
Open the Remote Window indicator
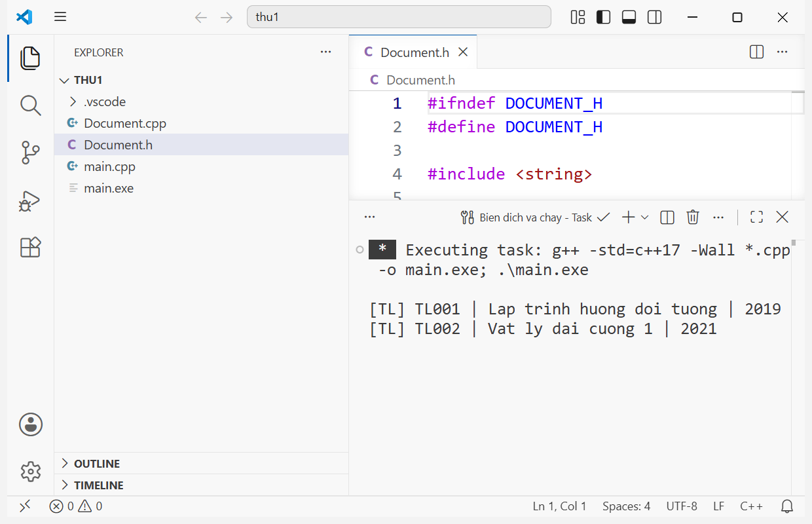(25, 506)
